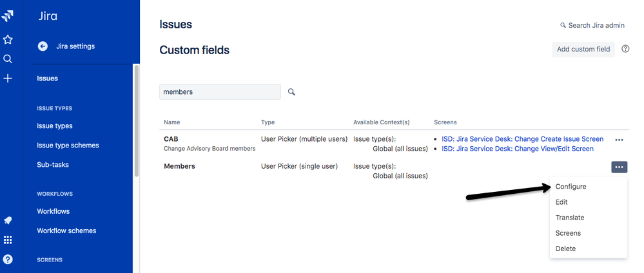The width and height of the screenshot is (644, 273).
Task: Open help icon beside Add custom field
Action: pos(625,49)
